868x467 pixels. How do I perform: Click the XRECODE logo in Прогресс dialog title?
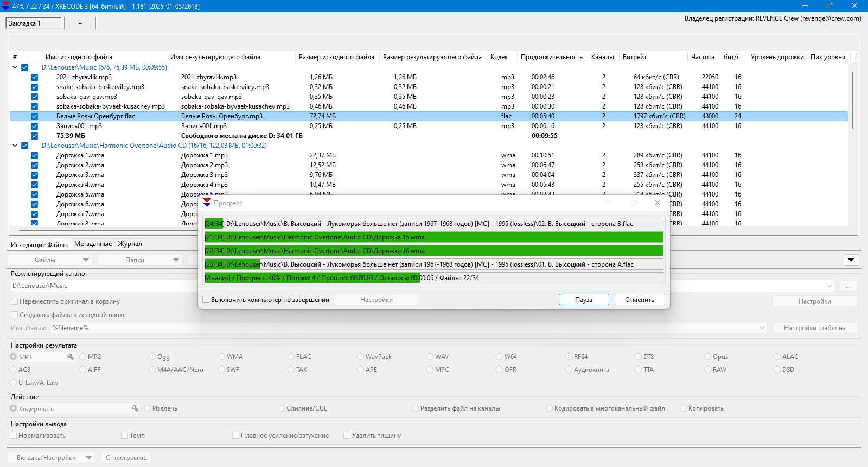pyautogui.click(x=207, y=203)
